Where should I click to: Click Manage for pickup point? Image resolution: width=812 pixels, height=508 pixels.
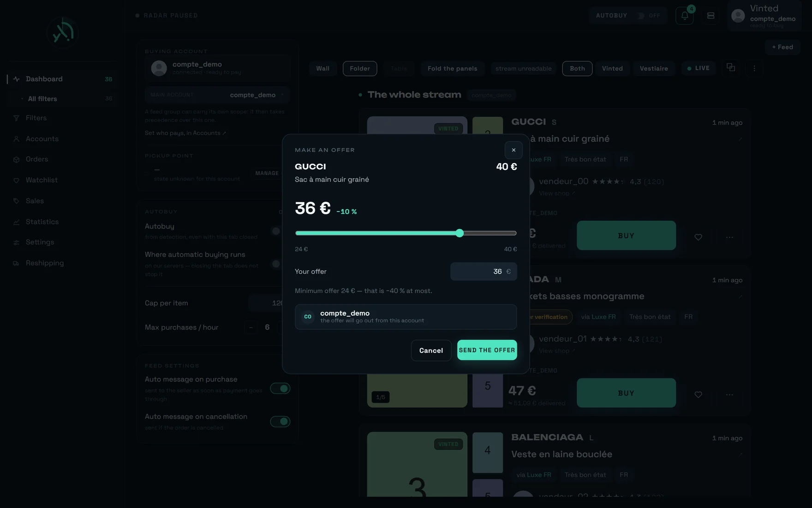(267, 173)
